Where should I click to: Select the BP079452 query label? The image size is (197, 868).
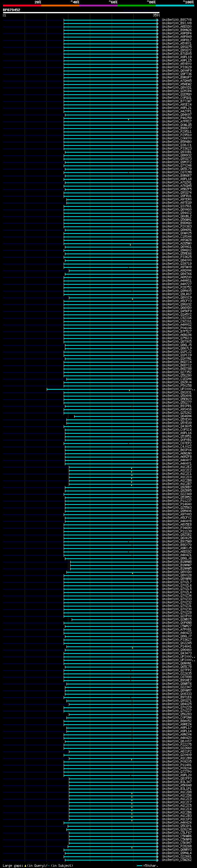tap(11, 10)
